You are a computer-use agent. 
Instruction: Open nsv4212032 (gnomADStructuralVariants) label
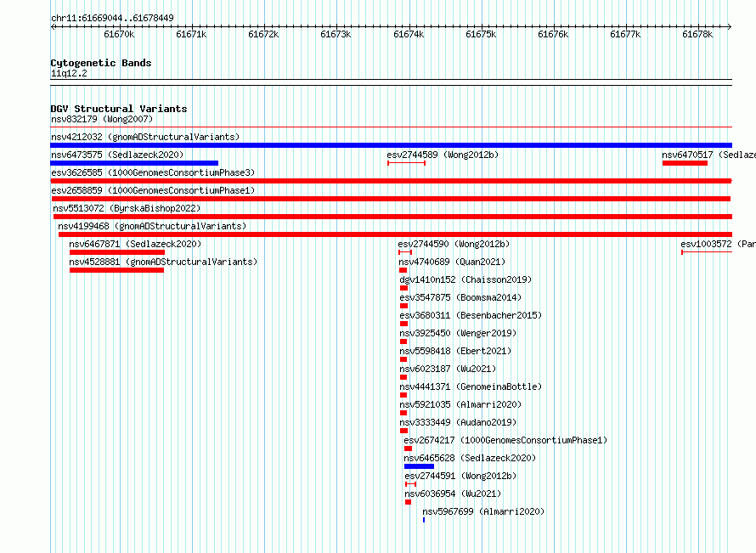pos(145,137)
